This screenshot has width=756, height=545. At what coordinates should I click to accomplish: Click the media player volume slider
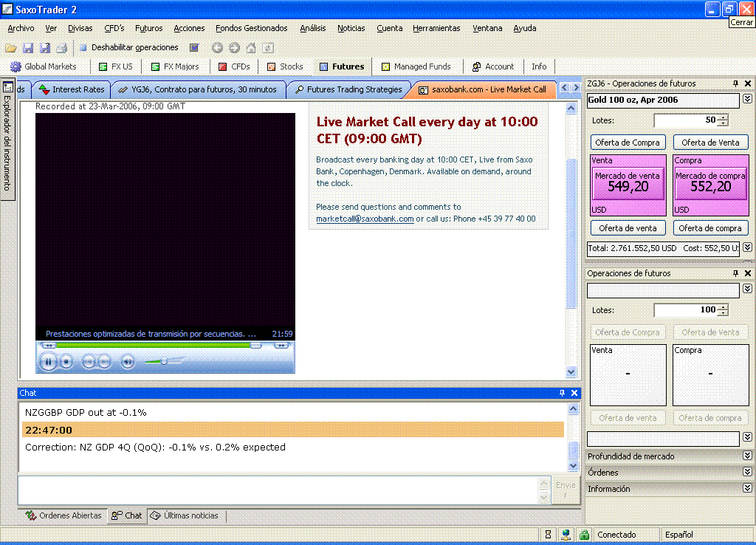click(165, 361)
